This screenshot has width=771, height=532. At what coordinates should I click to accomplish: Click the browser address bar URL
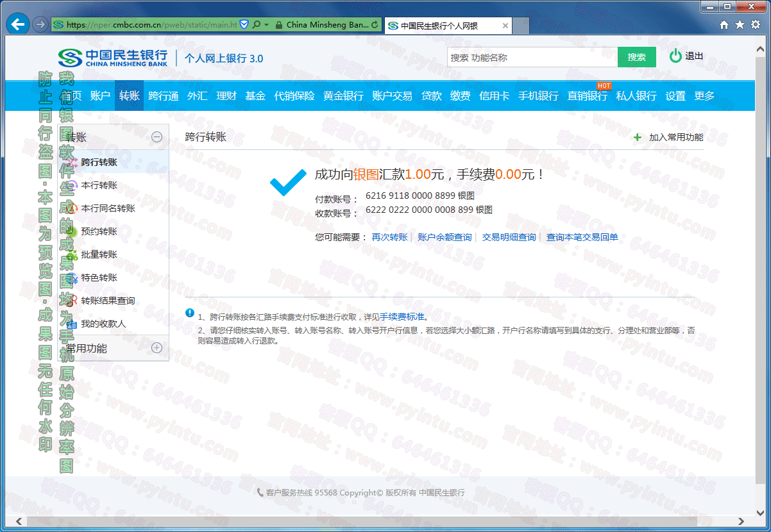click(151, 25)
